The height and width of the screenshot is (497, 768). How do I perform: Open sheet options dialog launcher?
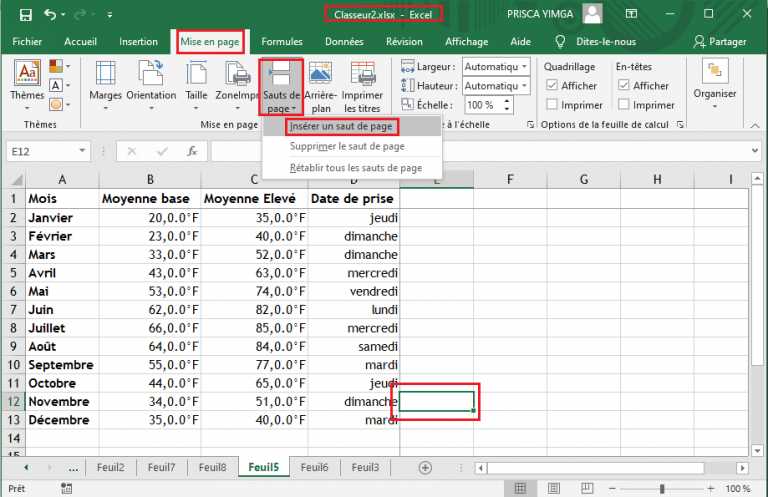tap(680, 124)
